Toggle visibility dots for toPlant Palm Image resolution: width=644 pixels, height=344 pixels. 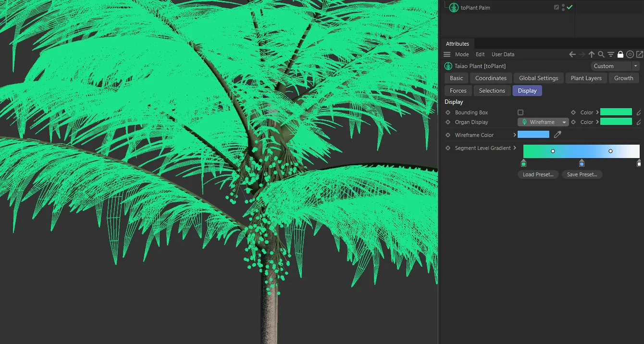[563, 7]
